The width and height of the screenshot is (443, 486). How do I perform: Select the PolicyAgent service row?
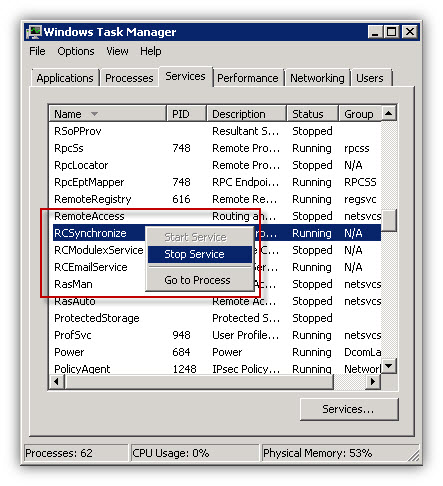click(215, 368)
